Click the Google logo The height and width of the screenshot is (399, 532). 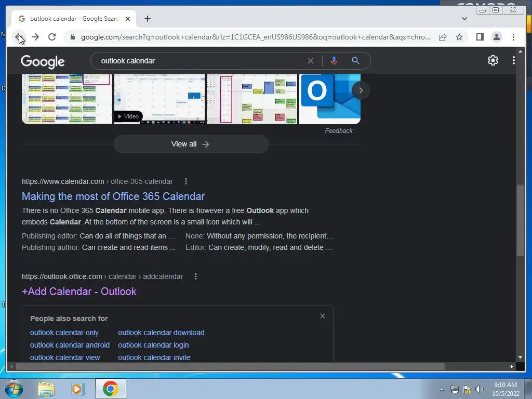coord(43,61)
